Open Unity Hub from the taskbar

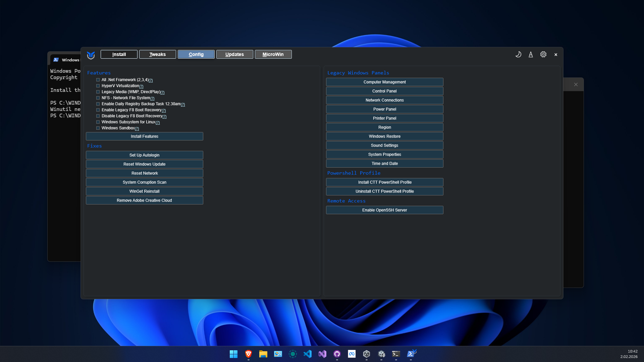(x=366, y=354)
